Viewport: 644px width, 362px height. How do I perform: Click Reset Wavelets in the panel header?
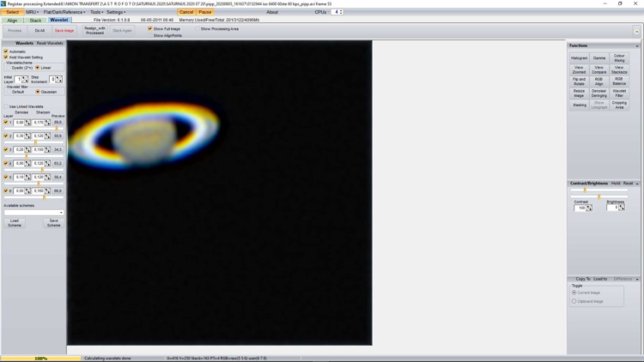[50, 43]
